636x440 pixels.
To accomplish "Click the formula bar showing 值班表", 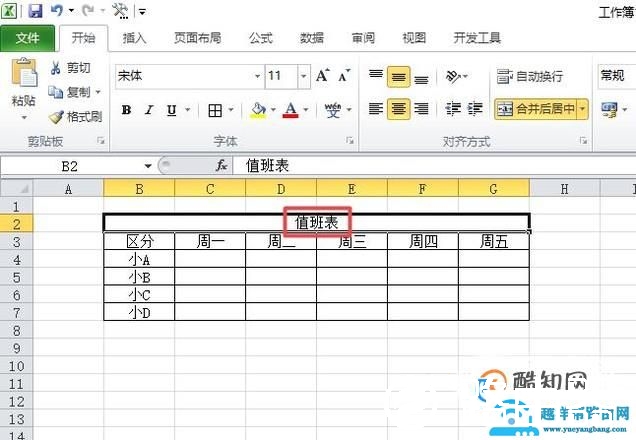I will click(x=434, y=166).
